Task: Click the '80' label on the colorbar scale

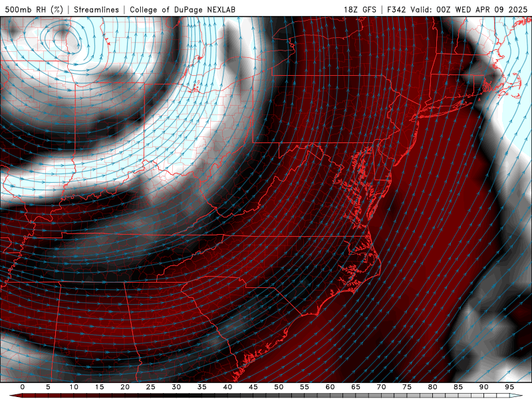Action: point(432,387)
